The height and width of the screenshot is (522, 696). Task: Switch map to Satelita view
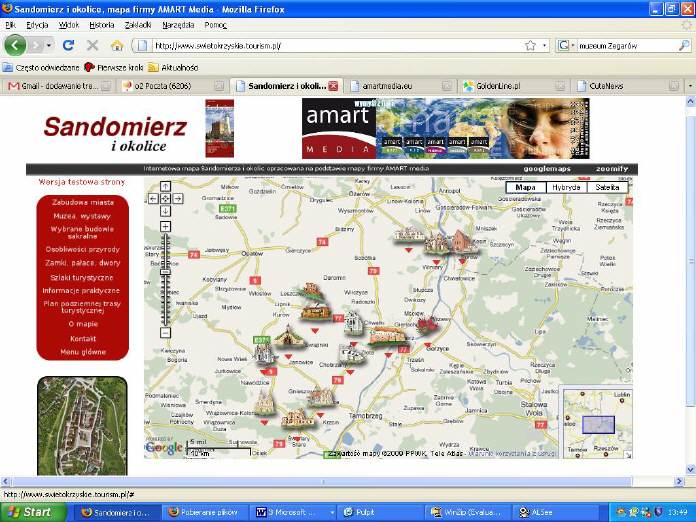(608, 187)
